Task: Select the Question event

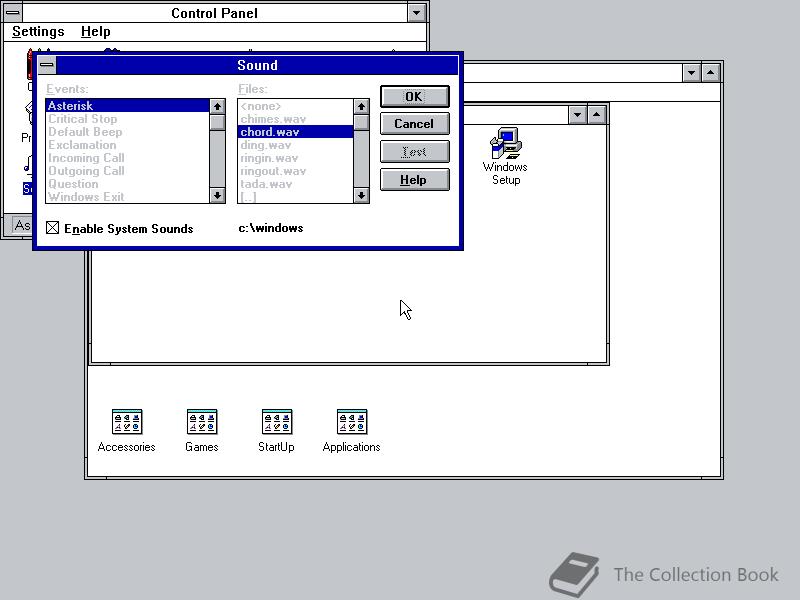Action: tap(128, 184)
